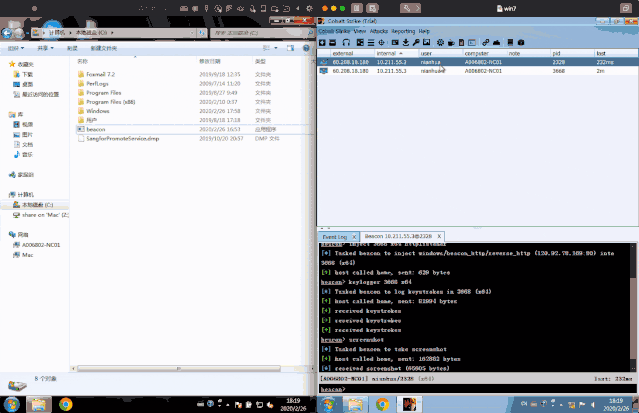Click the chain link toolbar icon
This screenshot has width=639, height=413.
[x=485, y=42]
